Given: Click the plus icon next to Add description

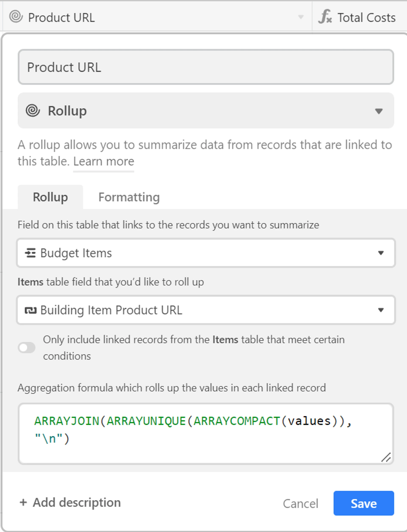Looking at the screenshot, I should pos(23,502).
